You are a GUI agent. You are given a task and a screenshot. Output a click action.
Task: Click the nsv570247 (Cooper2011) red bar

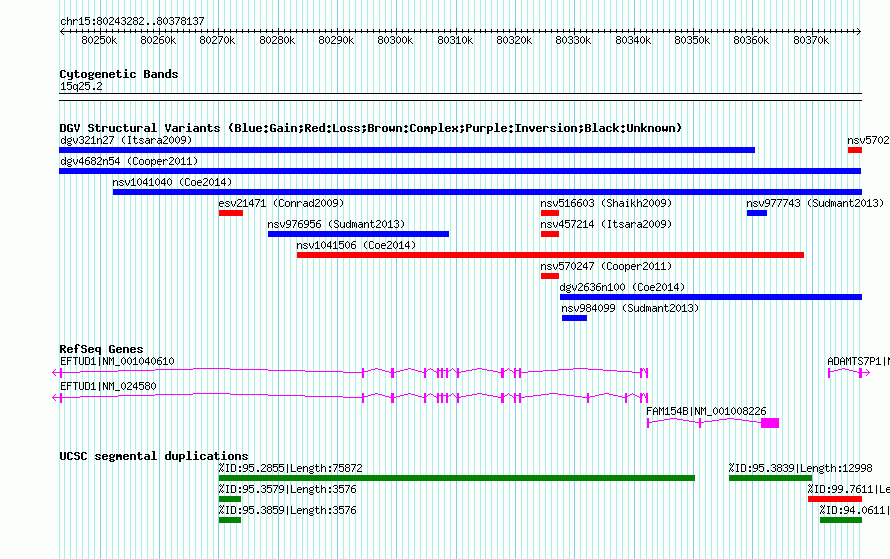tap(549, 276)
